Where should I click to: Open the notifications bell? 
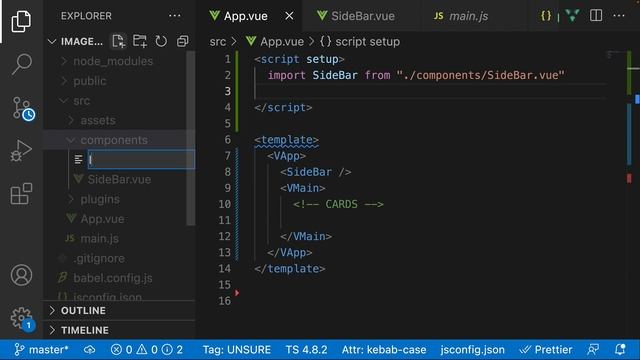tap(620, 350)
